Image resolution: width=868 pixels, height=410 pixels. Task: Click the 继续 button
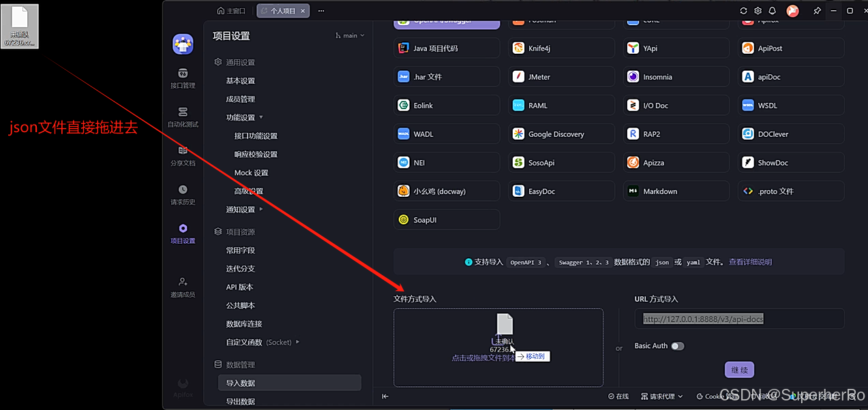[x=739, y=370]
